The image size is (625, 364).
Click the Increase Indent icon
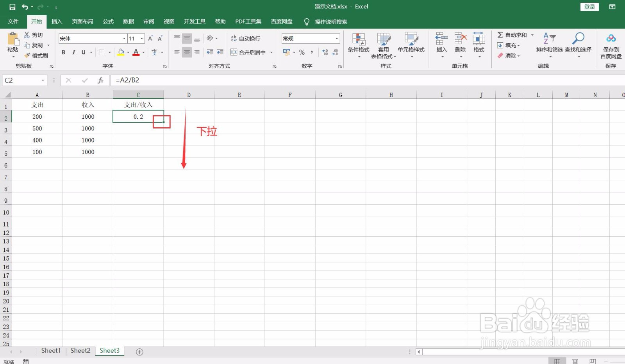pos(220,52)
